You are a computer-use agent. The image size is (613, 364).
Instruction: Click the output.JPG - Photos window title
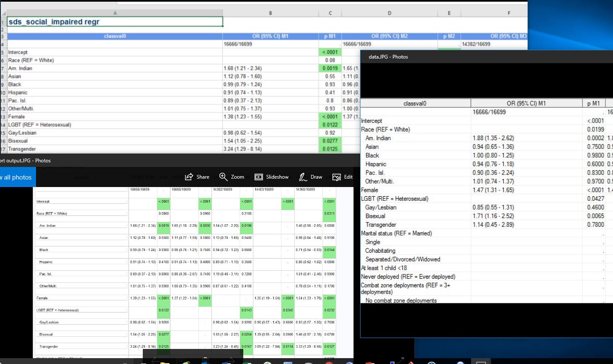point(25,161)
